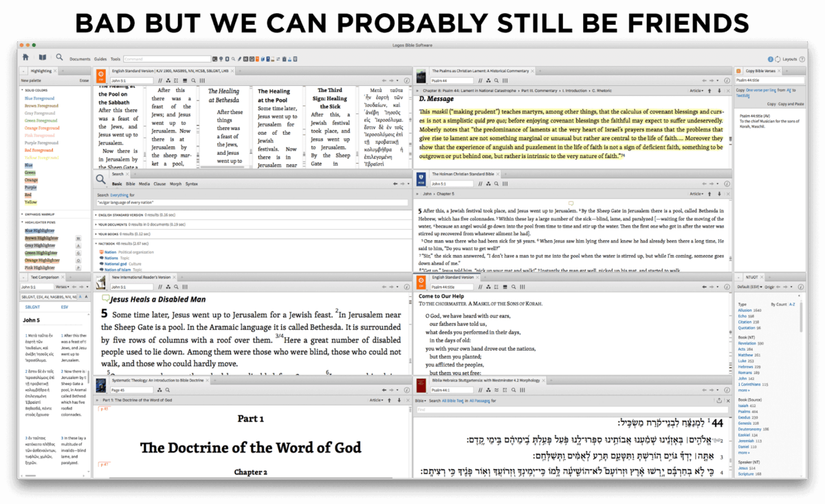Open the Nation of Islam Factbook link

click(x=118, y=269)
